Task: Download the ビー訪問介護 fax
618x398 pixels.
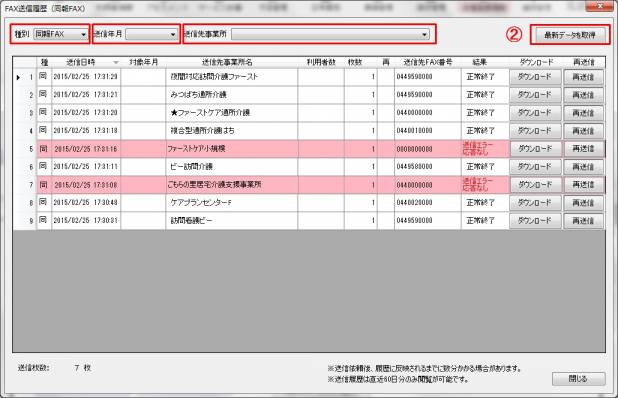Action: coord(535,167)
